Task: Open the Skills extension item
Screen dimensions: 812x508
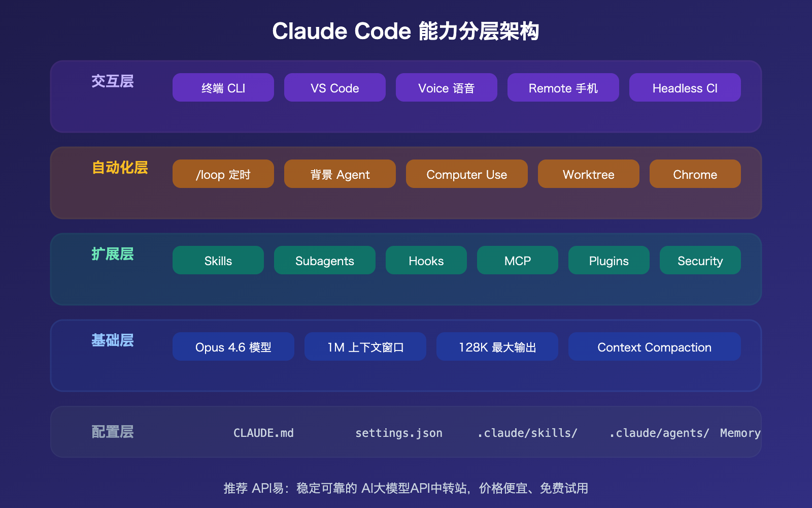Action: (x=218, y=260)
